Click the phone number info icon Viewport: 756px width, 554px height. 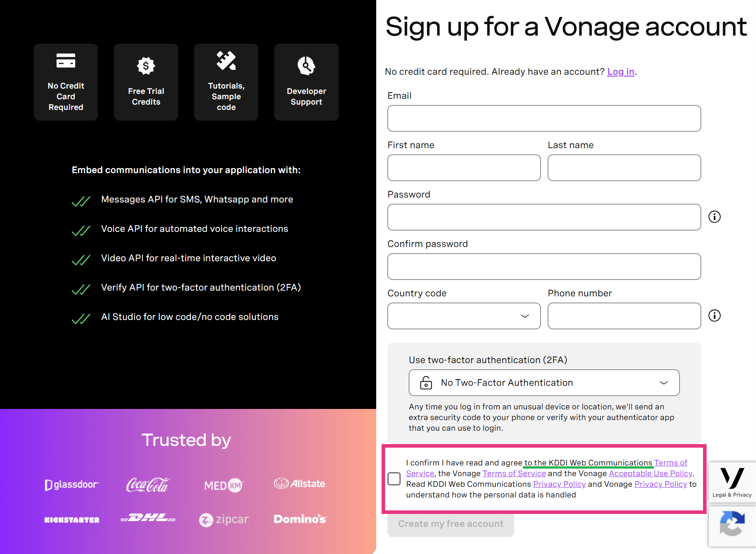[714, 315]
